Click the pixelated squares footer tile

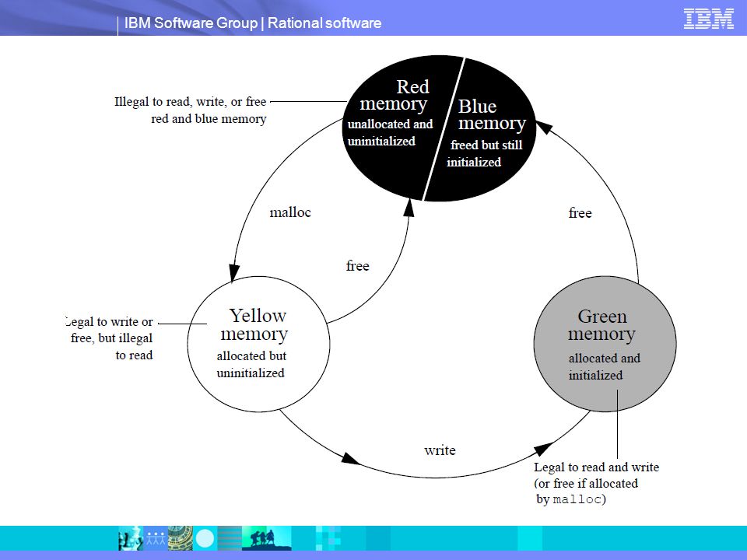pyautogui.click(x=328, y=538)
